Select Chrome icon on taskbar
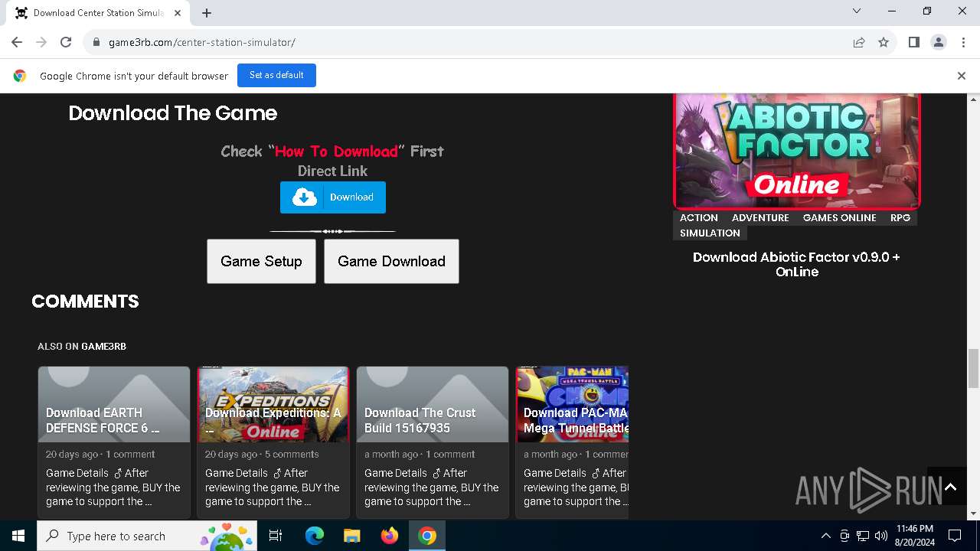This screenshot has width=980, height=551. [x=427, y=536]
